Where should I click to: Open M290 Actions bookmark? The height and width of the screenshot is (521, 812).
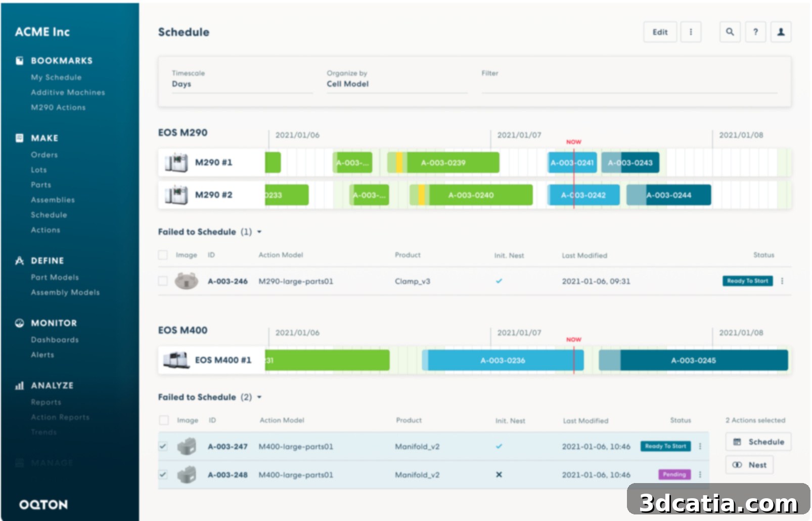click(58, 108)
